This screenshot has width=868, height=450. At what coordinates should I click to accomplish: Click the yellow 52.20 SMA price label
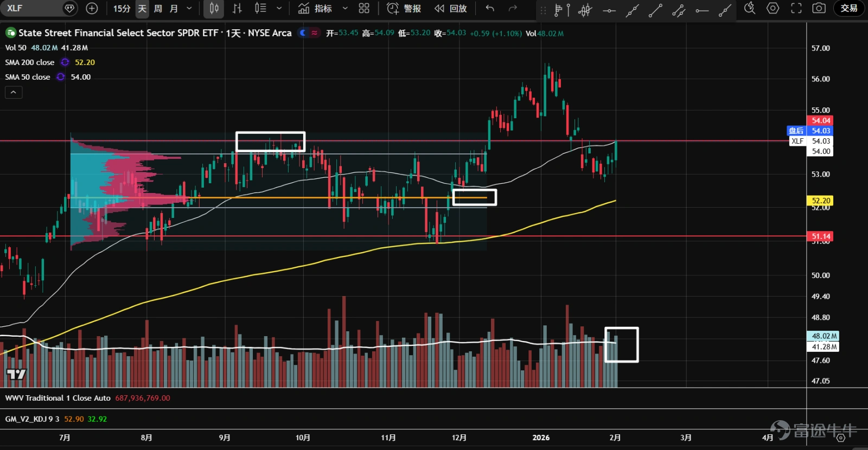click(820, 201)
